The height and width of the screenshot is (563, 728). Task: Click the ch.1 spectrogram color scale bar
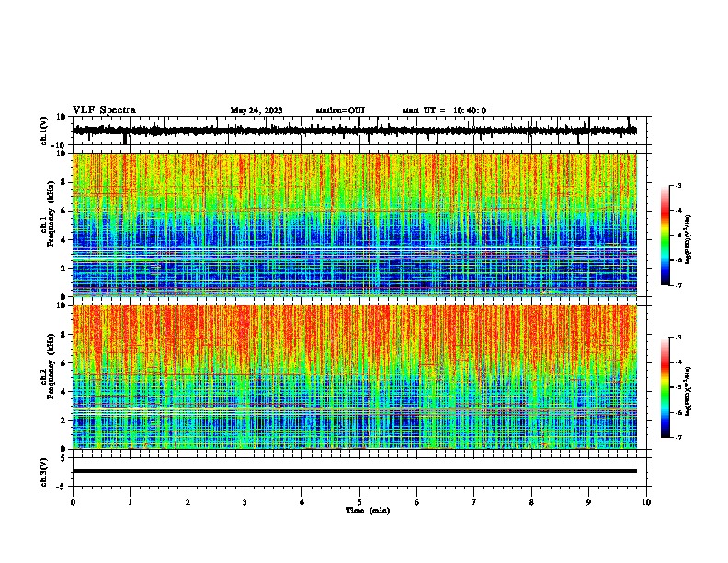coord(665,235)
